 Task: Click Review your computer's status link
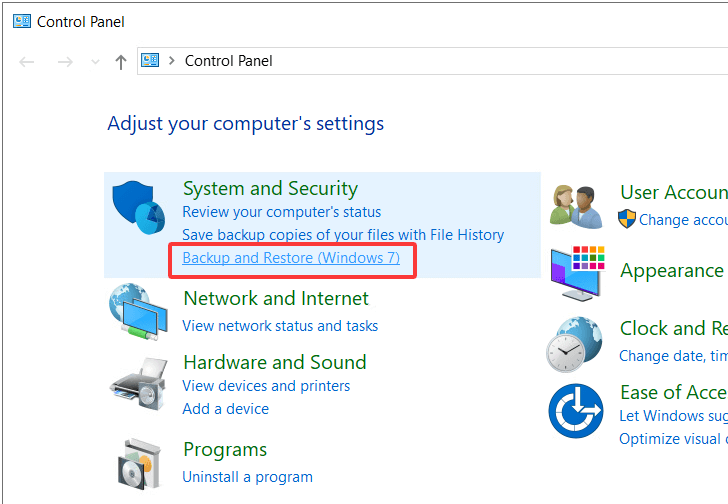point(281,212)
